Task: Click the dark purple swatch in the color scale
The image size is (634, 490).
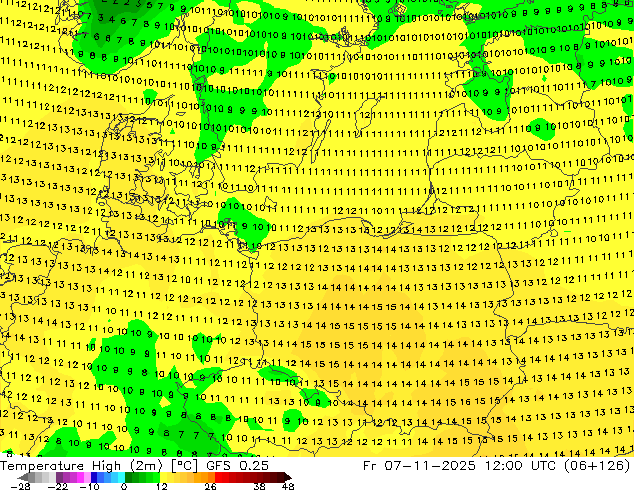Action: pyautogui.click(x=59, y=477)
